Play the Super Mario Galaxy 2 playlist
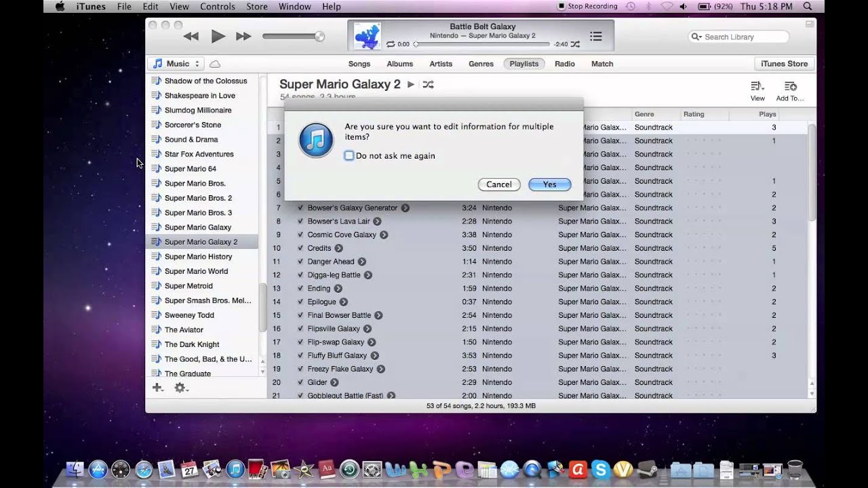The width and height of the screenshot is (868, 488). [410, 85]
